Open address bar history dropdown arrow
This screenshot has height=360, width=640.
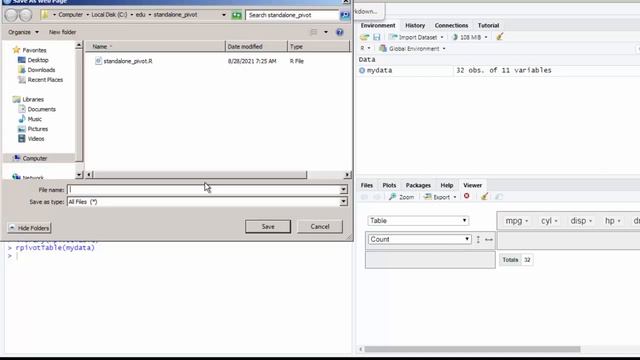224,15
